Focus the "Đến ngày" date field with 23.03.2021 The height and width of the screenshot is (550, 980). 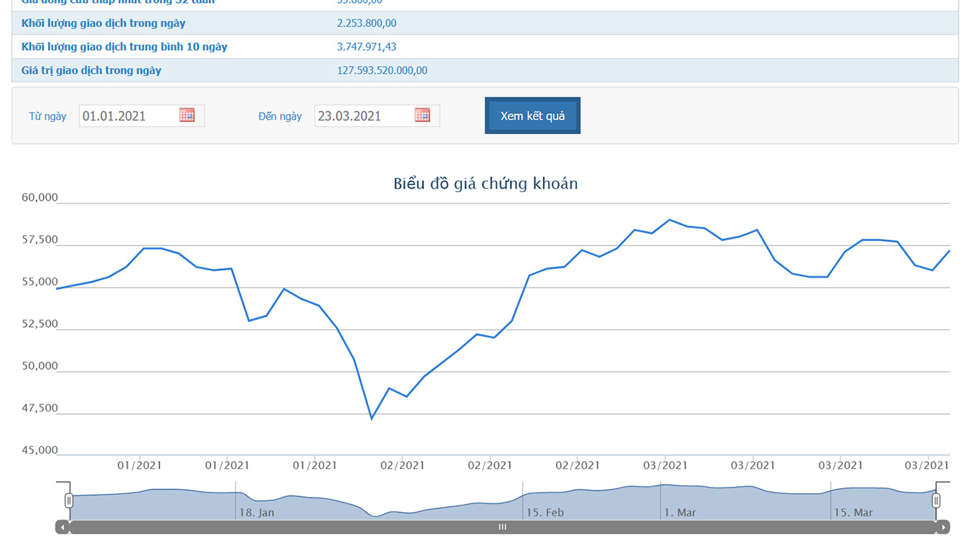[363, 116]
